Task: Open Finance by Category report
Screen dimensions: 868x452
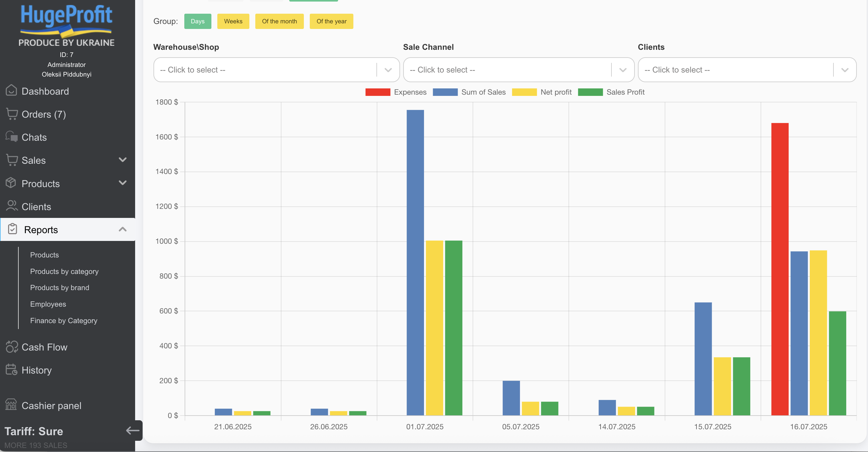Action: [64, 321]
